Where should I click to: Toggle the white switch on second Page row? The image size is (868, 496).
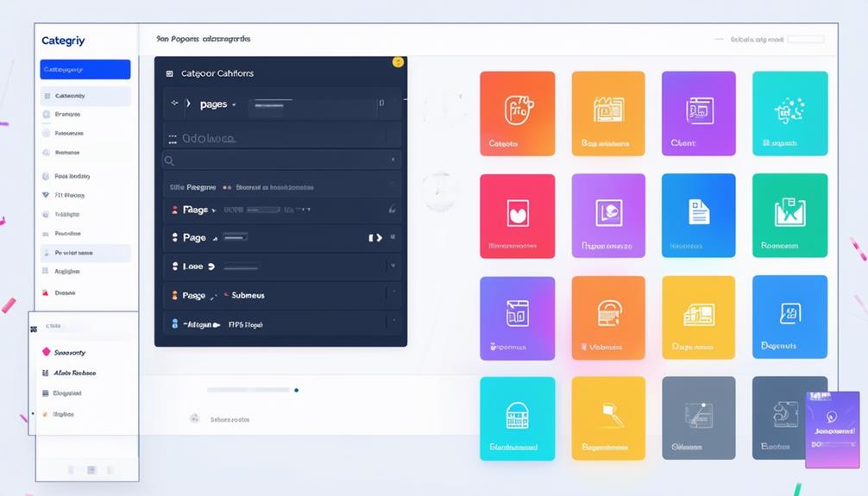(374, 237)
